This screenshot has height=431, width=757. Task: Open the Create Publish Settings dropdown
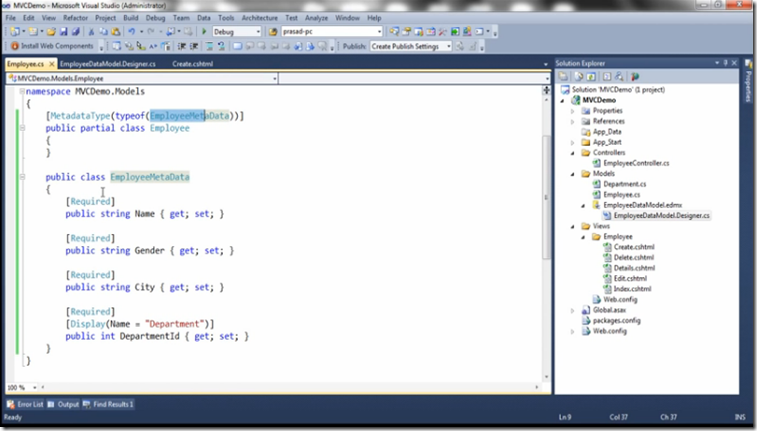click(x=449, y=46)
